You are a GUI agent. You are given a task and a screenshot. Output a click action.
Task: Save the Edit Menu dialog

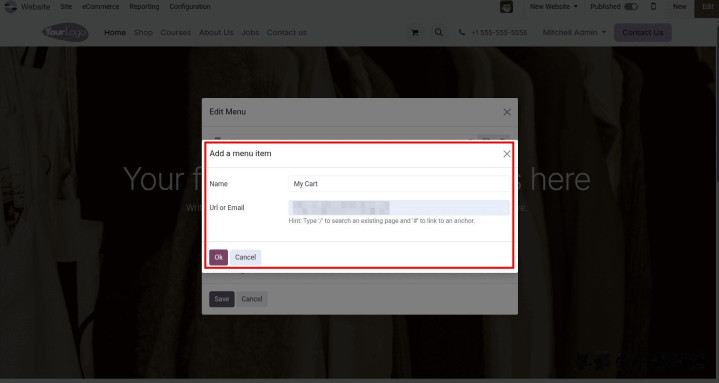(221, 299)
